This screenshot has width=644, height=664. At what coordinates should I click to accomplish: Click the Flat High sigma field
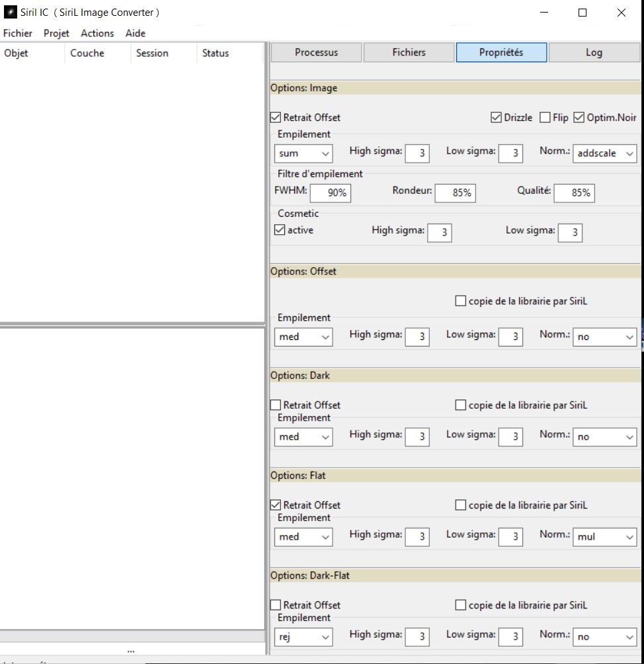click(x=417, y=537)
